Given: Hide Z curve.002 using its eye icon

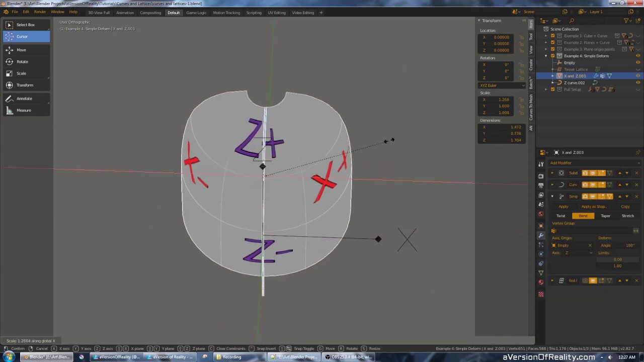Looking at the screenshot, I should pyautogui.click(x=638, y=82).
